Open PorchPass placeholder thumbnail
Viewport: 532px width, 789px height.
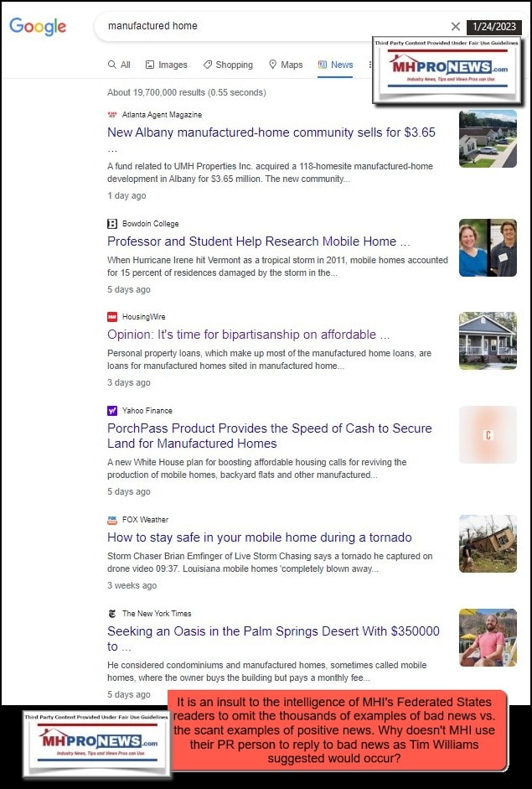pyautogui.click(x=488, y=435)
